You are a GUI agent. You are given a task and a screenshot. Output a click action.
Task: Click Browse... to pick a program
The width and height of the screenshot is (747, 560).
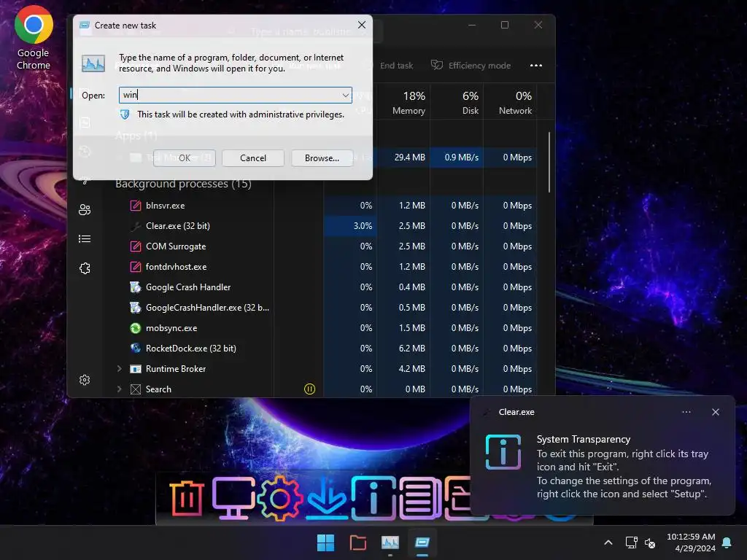click(x=322, y=158)
